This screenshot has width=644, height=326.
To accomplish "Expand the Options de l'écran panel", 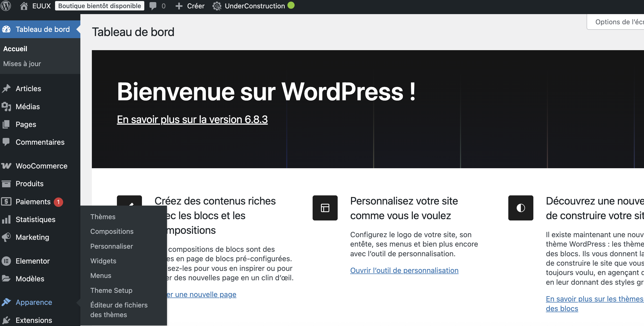I will pos(618,22).
